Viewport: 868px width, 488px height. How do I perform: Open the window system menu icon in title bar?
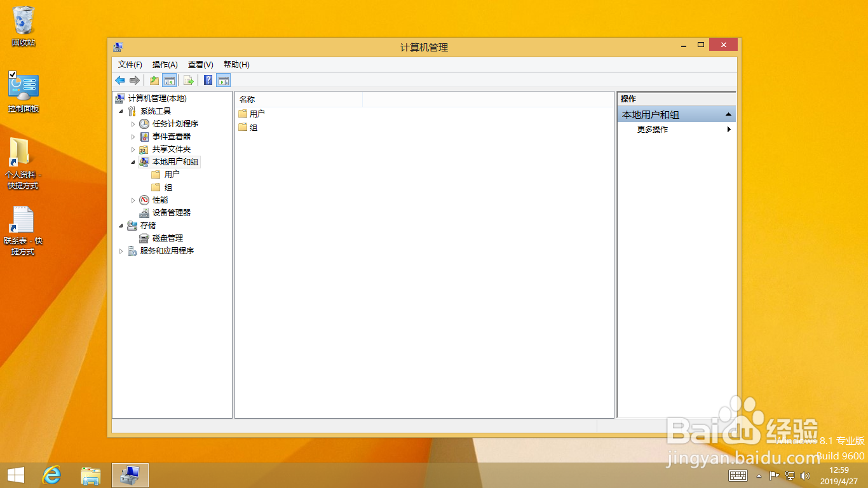[118, 47]
